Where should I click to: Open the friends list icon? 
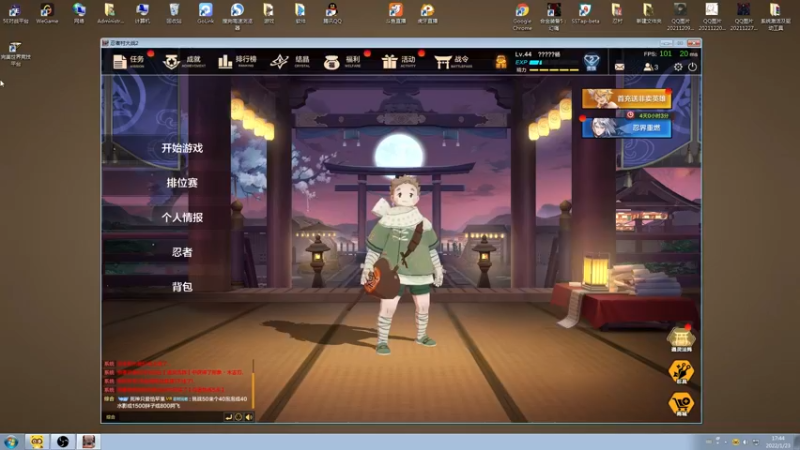(x=651, y=67)
